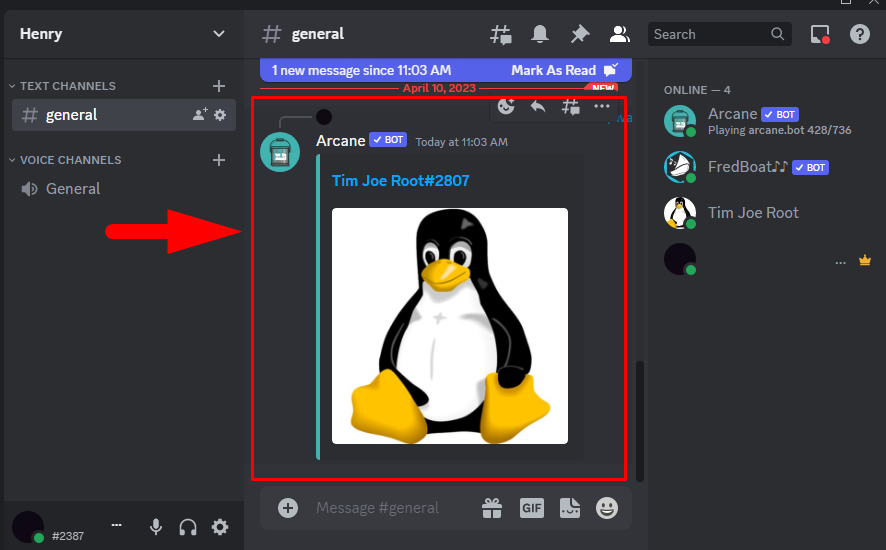Select the general text channel

124,115
